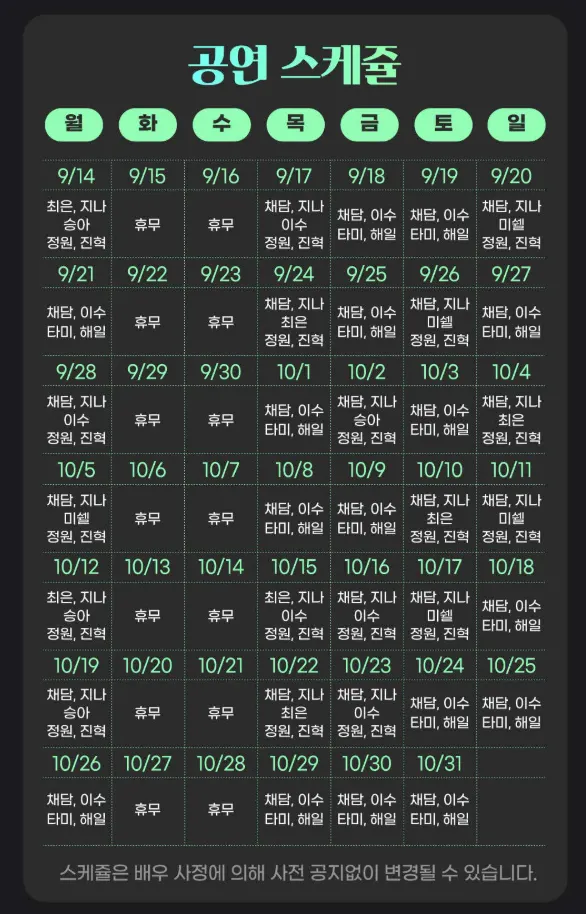Select the 9/19 cast cell
Image resolution: width=586 pixels, height=914 pixels.
coord(440,224)
